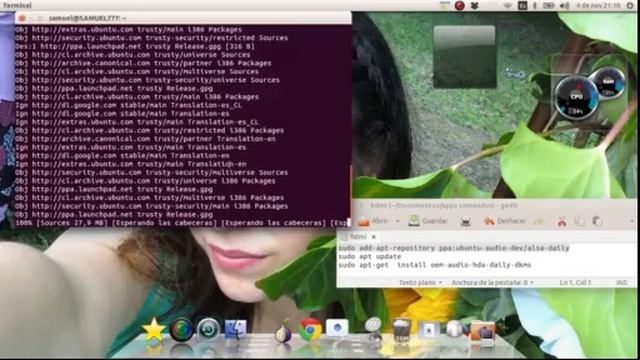This screenshot has width=640, height=360.
Task: Click the redo arrow in gedit toolbar
Action: (x=539, y=221)
